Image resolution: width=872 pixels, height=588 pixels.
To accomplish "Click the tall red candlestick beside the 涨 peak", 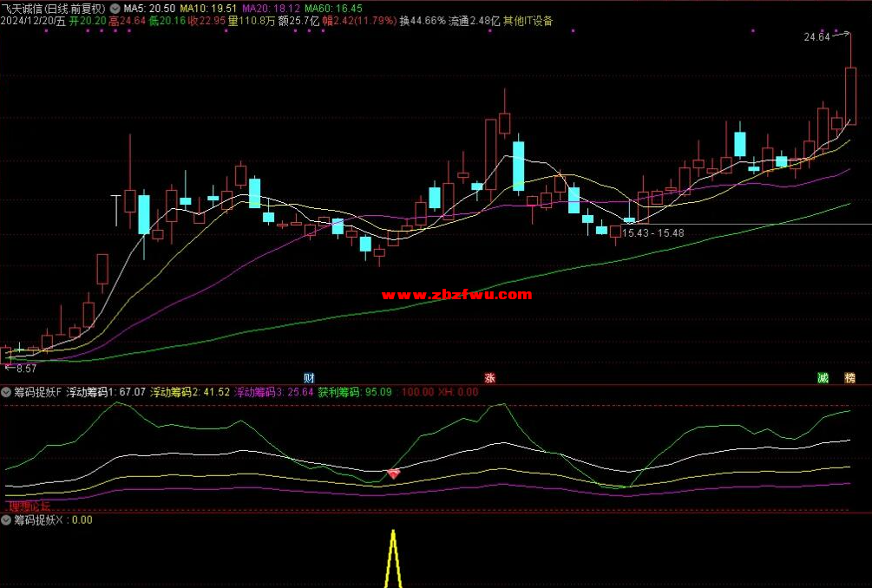I will click(x=490, y=154).
